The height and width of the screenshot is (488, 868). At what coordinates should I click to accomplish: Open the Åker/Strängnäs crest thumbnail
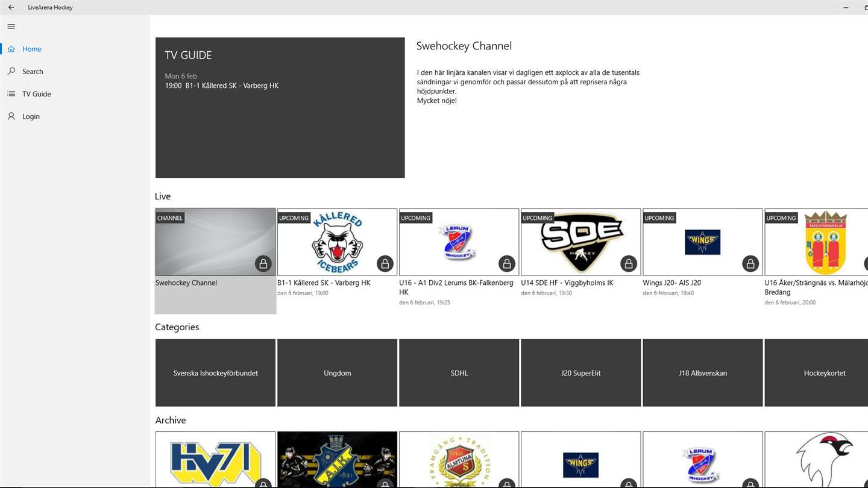click(x=816, y=242)
